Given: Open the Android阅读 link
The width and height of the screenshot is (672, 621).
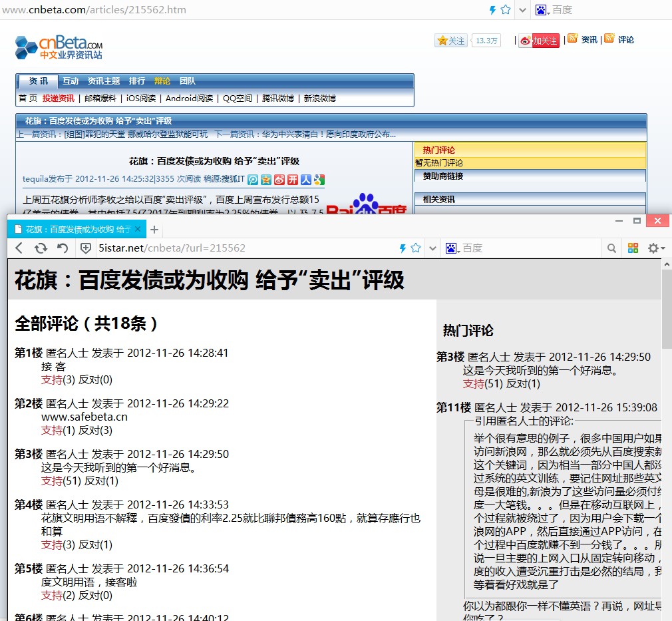Looking at the screenshot, I should 190,99.
